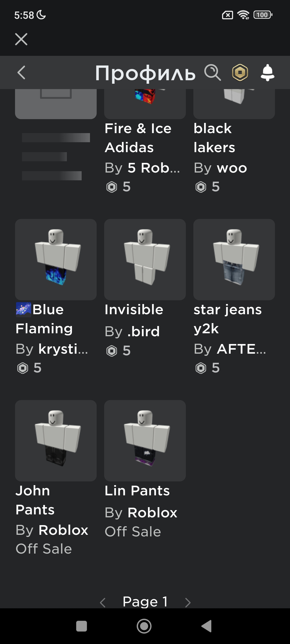Go to the next page arrow
The image size is (290, 644).
coord(188,602)
